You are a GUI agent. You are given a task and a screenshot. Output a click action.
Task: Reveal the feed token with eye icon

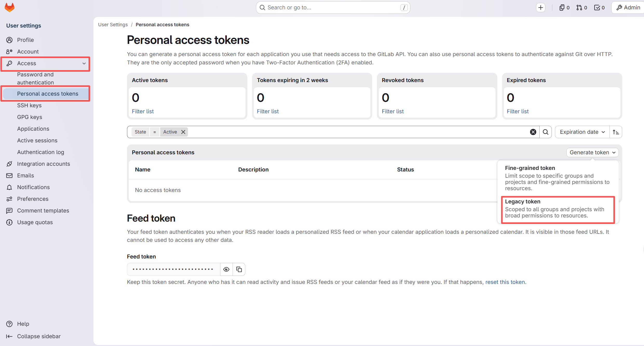[226, 269]
